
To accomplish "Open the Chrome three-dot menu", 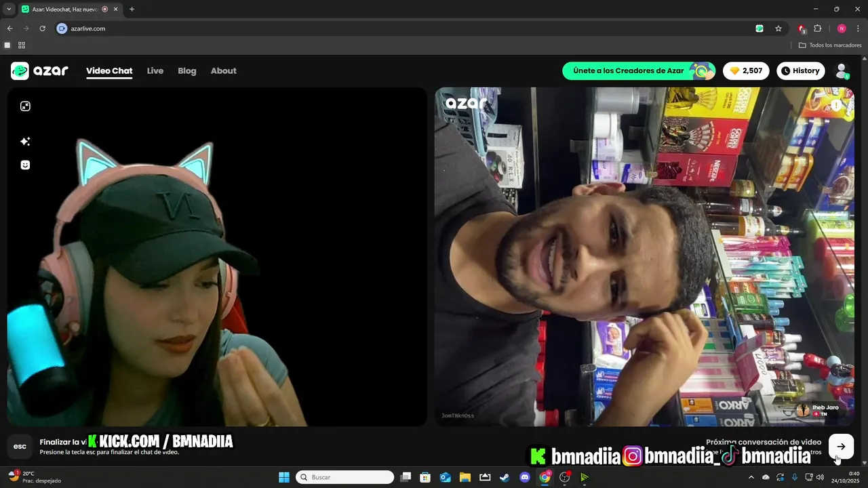I will point(858,28).
